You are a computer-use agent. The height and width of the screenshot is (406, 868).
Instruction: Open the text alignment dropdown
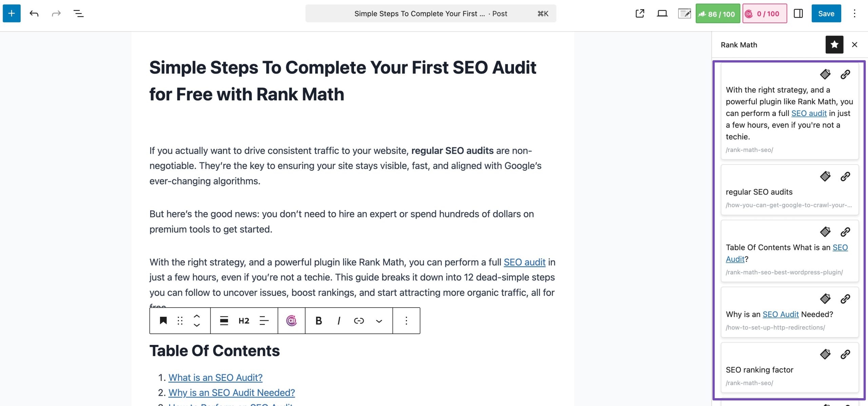coord(263,321)
